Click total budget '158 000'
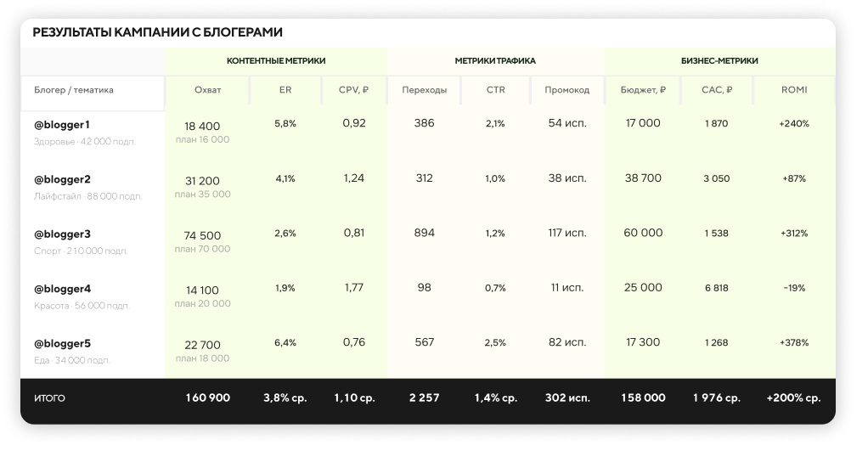This screenshot has height=468, width=868. coord(643,398)
